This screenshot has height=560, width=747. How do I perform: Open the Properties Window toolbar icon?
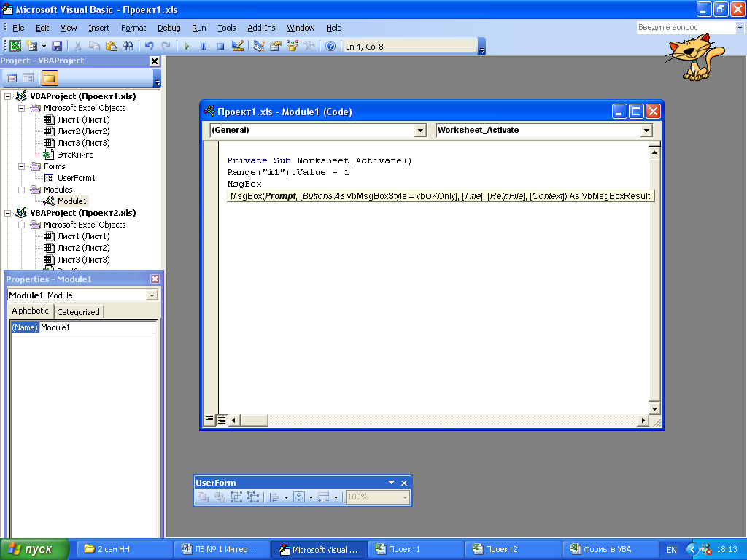(275, 46)
